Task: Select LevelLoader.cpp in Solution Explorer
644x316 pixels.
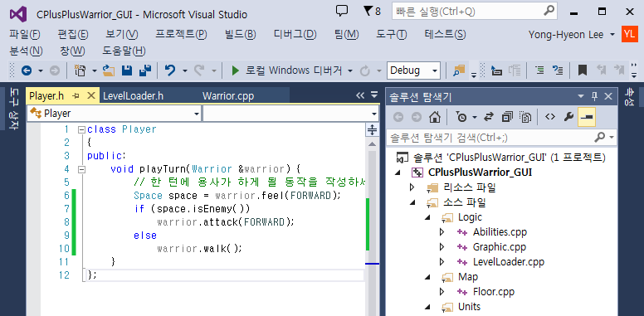Action: pyautogui.click(x=509, y=261)
